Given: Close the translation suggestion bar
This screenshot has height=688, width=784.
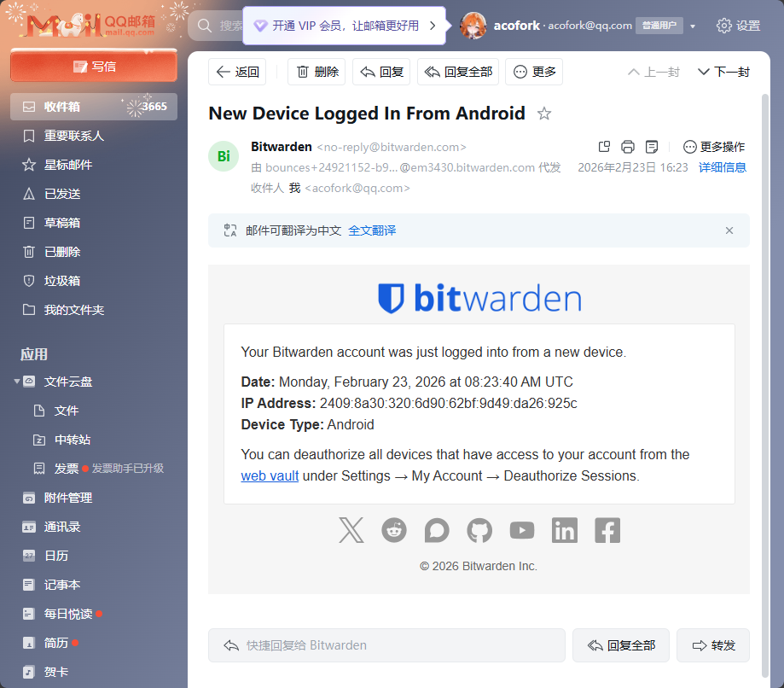Looking at the screenshot, I should (729, 230).
